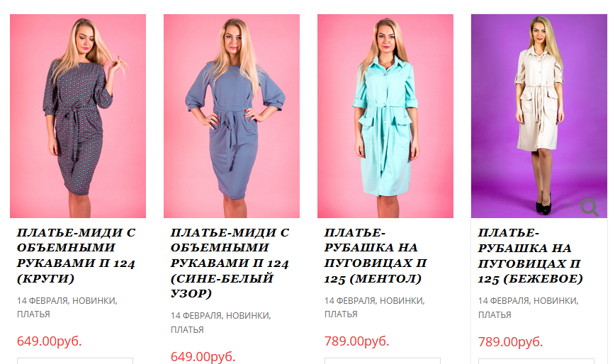
Task: Click 'Новинки' under the Сине-белый узор dress
Action: point(247,315)
